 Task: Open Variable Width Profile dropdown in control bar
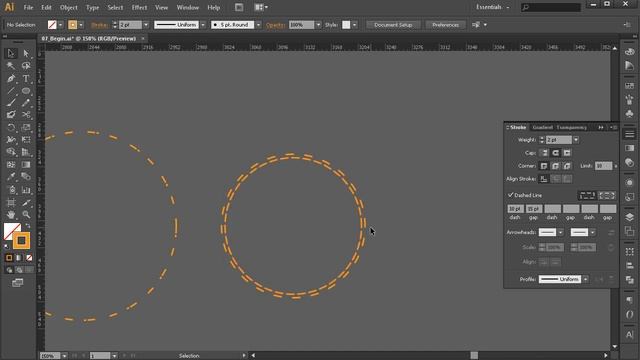click(x=203, y=25)
